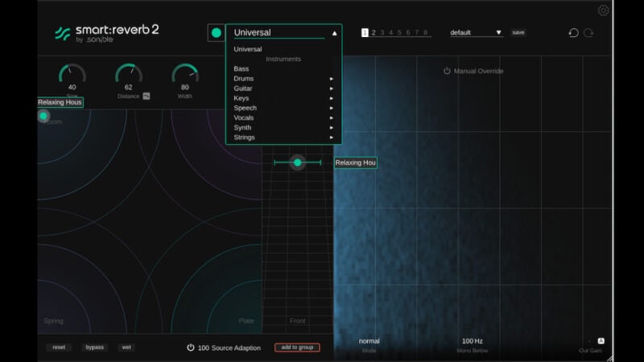This screenshot has width=644, height=362.
Task: Select state slot 7
Action: pos(417,32)
